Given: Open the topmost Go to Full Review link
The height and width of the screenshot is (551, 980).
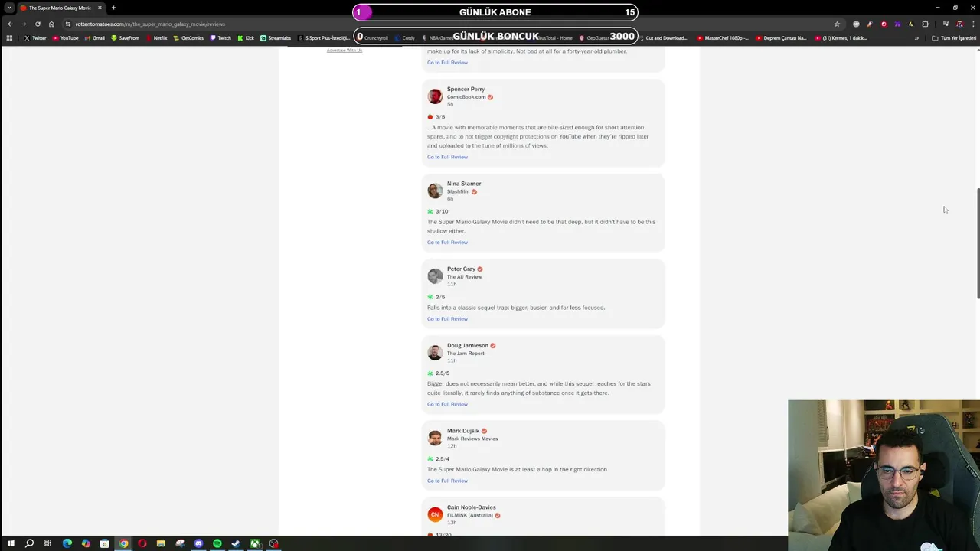Looking at the screenshot, I should point(447,63).
